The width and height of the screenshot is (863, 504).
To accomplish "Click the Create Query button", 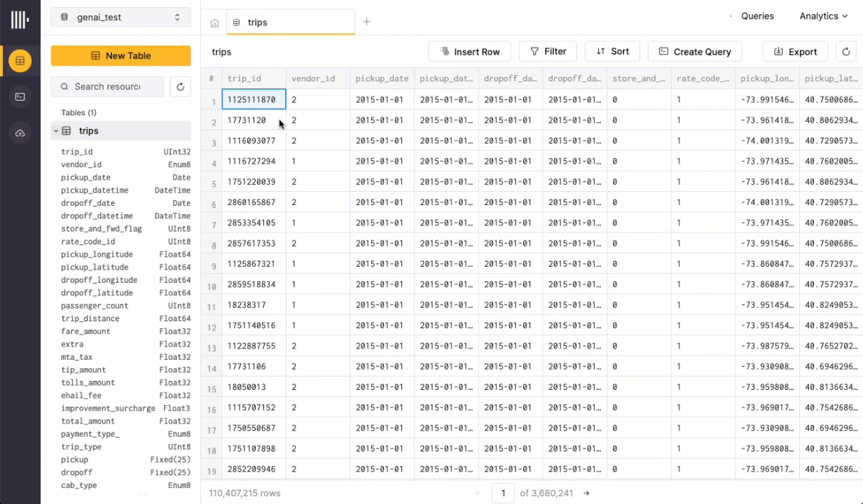I will pyautogui.click(x=694, y=52).
